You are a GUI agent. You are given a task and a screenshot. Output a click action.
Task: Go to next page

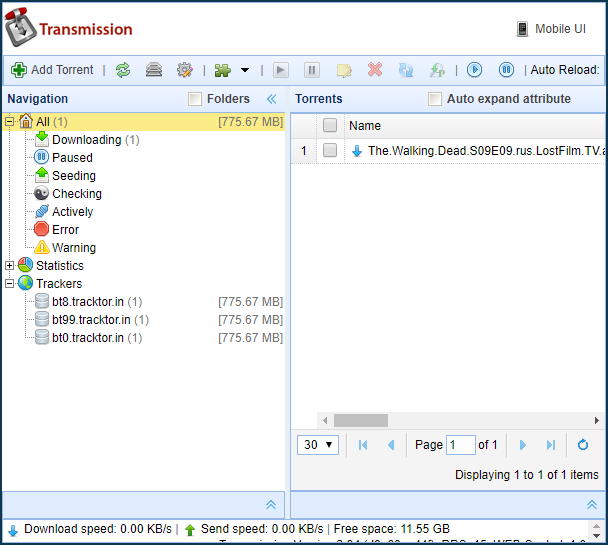[523, 445]
